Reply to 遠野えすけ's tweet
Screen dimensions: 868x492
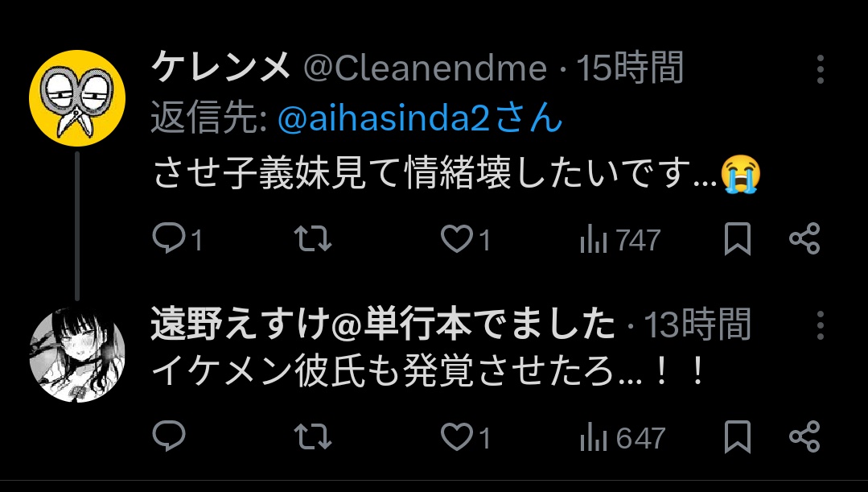(x=169, y=436)
